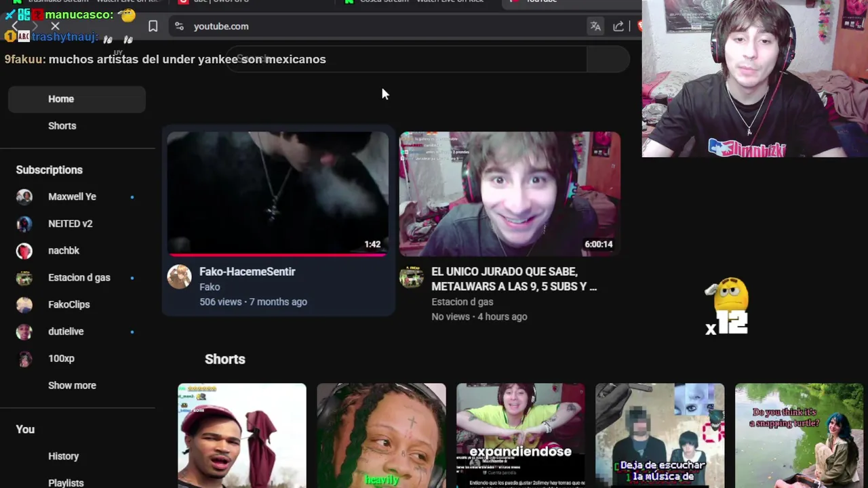Screen dimensions: 868x488
Task: Click Estacion d gas sidebar avatar
Action: [24, 278]
